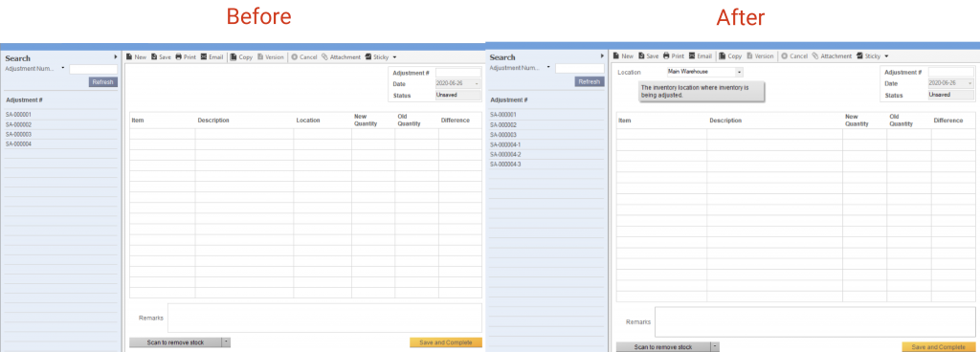Open the Adjustment Num... search filter dropdown in the Before panel

point(63,68)
